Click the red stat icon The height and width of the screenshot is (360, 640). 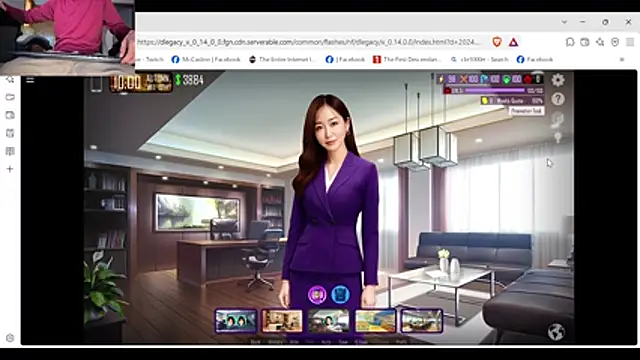528,79
